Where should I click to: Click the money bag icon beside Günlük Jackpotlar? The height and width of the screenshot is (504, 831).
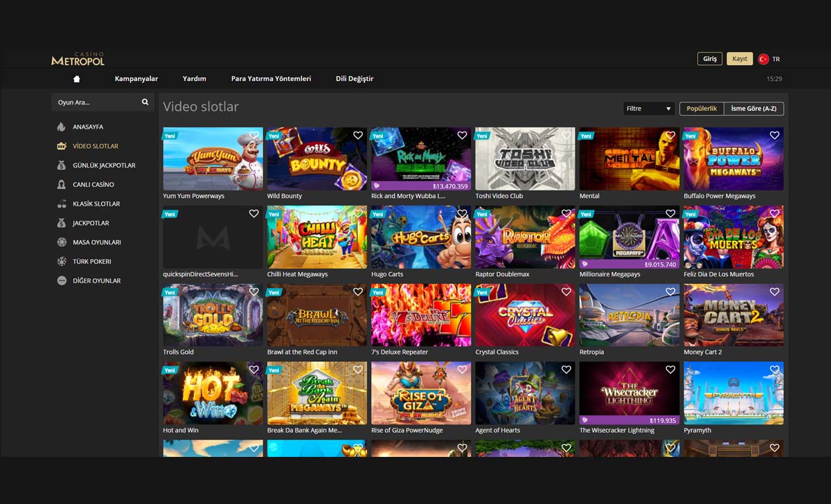tap(62, 165)
